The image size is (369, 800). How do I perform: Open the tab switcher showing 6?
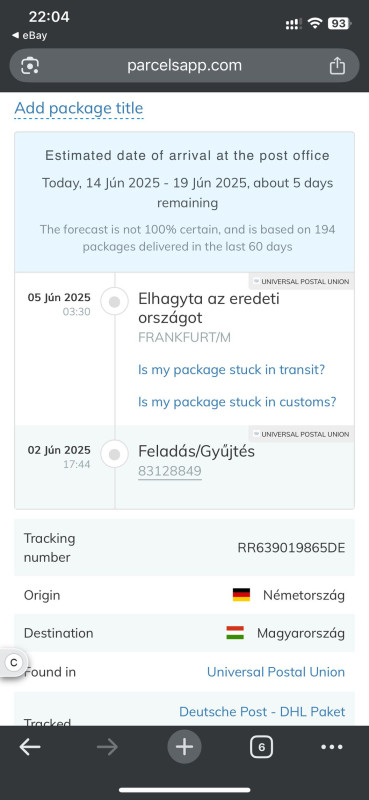click(261, 747)
